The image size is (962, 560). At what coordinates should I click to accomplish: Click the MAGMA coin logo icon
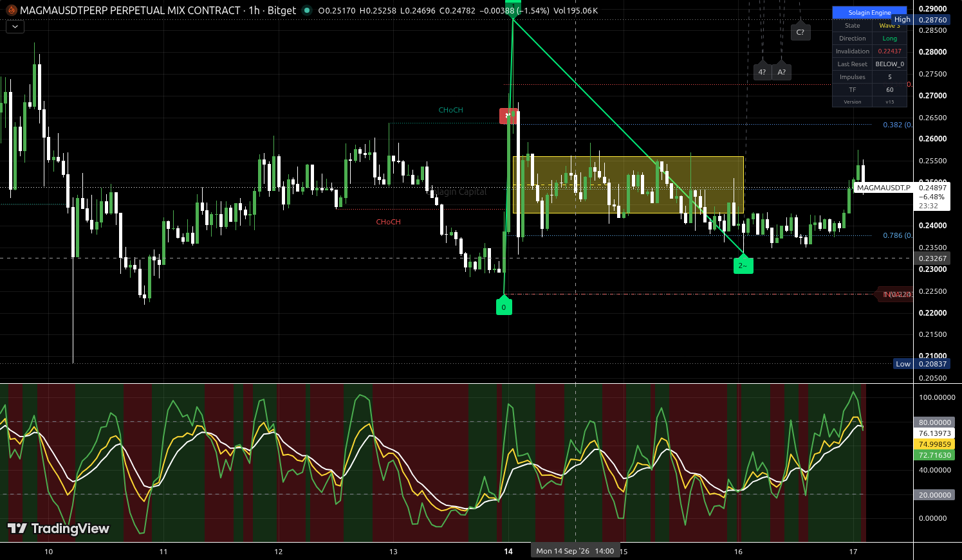[x=11, y=10]
